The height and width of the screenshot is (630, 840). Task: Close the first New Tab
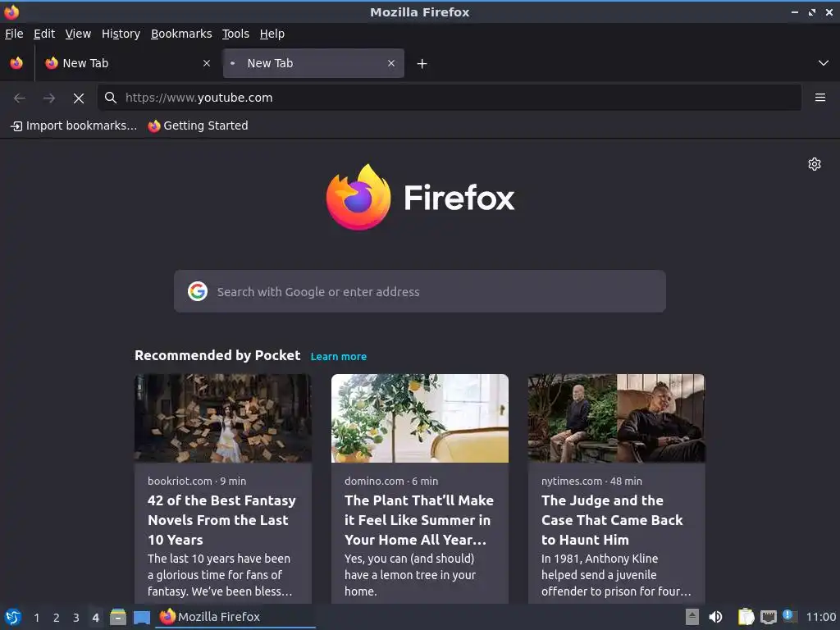pos(207,63)
